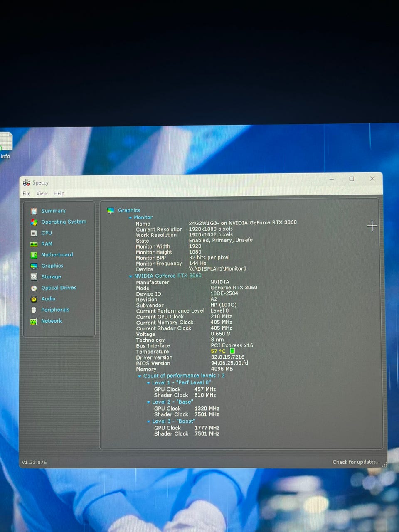
Task: Click the Device ID 10DE-2504 value
Action: (224, 293)
